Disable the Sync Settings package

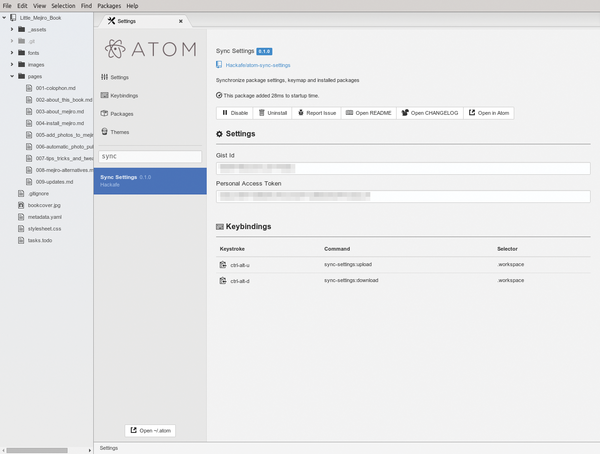235,113
